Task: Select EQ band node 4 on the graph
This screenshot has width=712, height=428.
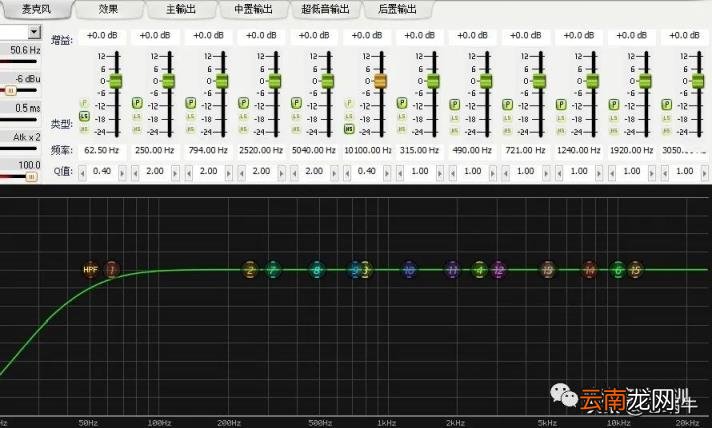Action: pos(480,270)
